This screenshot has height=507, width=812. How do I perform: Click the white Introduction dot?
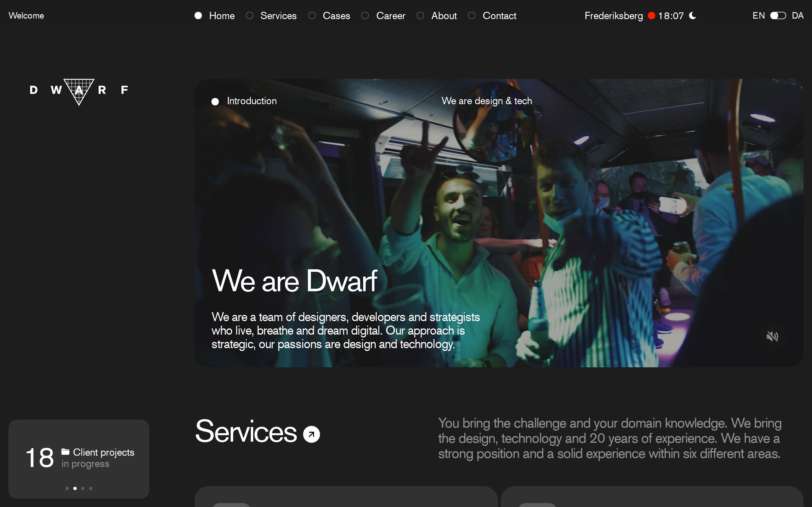[x=215, y=102]
